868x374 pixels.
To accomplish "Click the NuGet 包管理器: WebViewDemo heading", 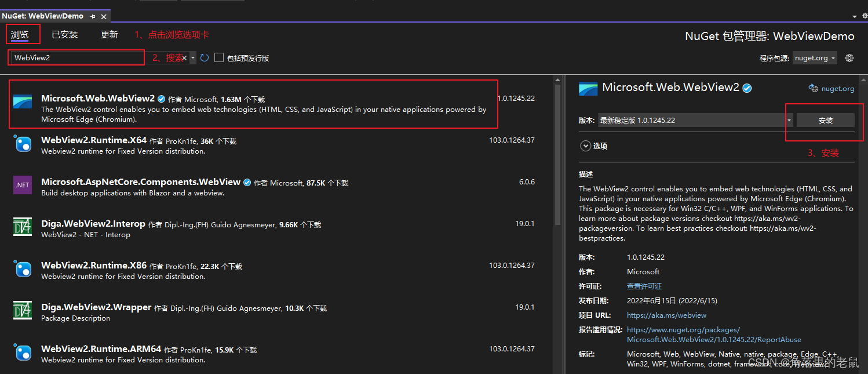I will click(769, 36).
